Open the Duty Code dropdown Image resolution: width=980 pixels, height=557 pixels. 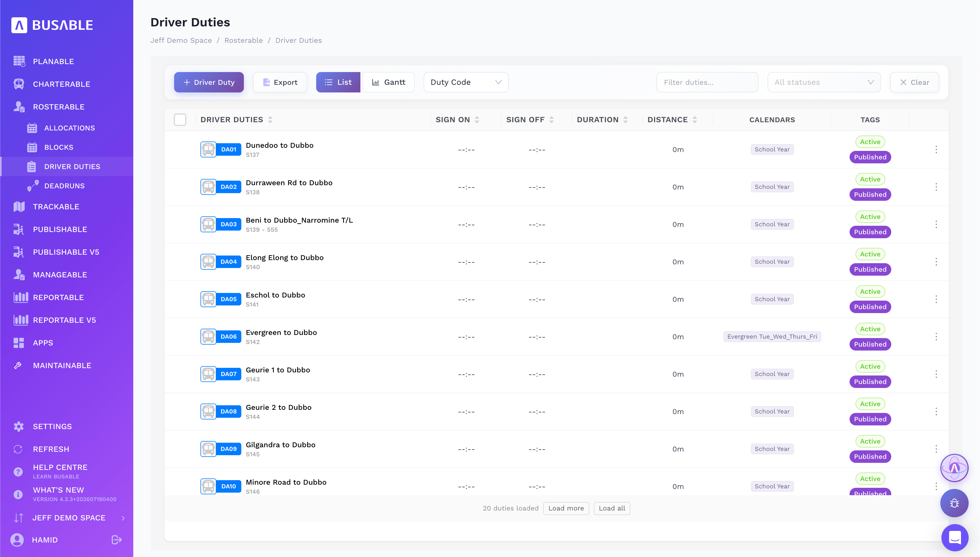pos(466,82)
